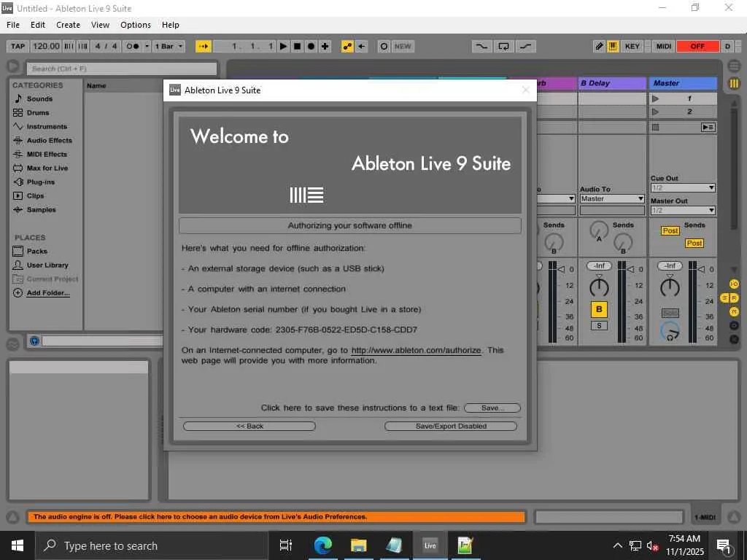This screenshot has width=747, height=560.
Task: Click the 120.00 tempo field
Action: (x=46, y=46)
